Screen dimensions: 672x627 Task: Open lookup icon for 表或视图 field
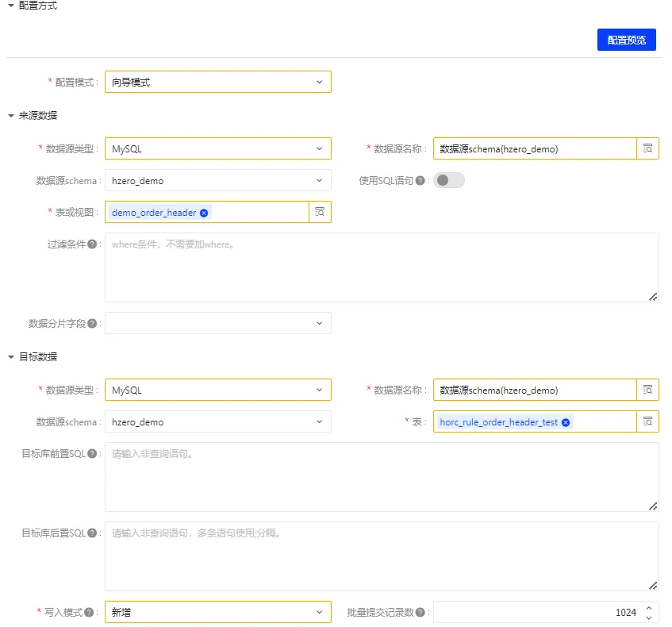[320, 212]
